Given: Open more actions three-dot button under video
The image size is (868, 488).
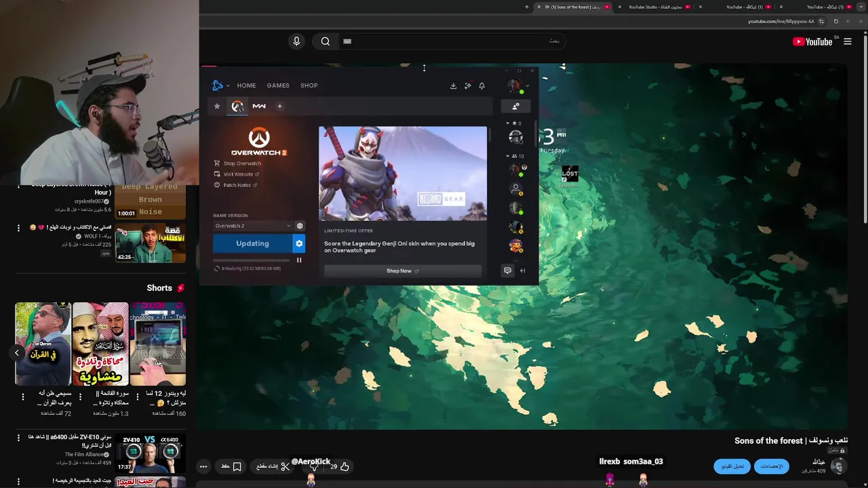Looking at the screenshot, I should coord(203,466).
